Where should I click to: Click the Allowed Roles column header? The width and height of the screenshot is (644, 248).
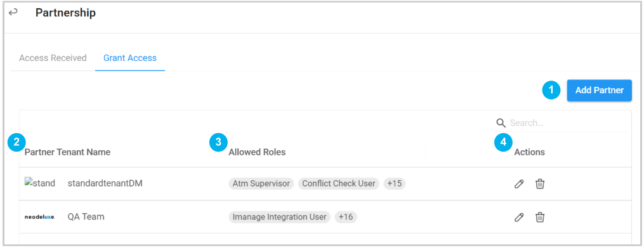(x=257, y=152)
